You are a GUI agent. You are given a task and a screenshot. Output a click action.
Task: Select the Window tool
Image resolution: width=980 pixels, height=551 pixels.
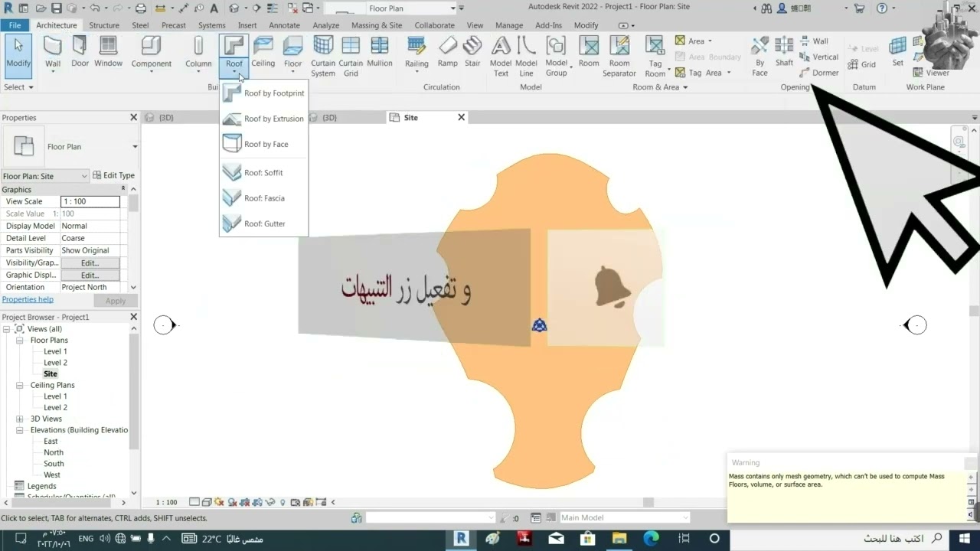(109, 51)
